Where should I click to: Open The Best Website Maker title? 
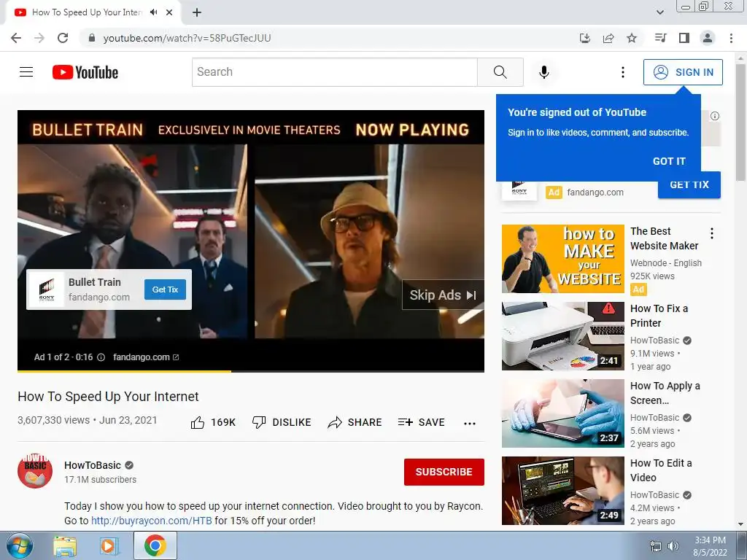click(x=664, y=238)
